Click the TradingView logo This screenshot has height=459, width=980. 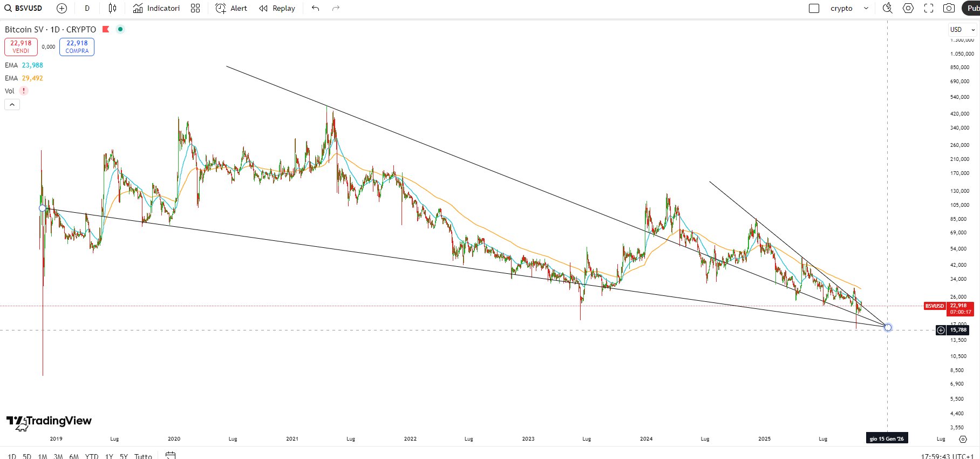49,422
